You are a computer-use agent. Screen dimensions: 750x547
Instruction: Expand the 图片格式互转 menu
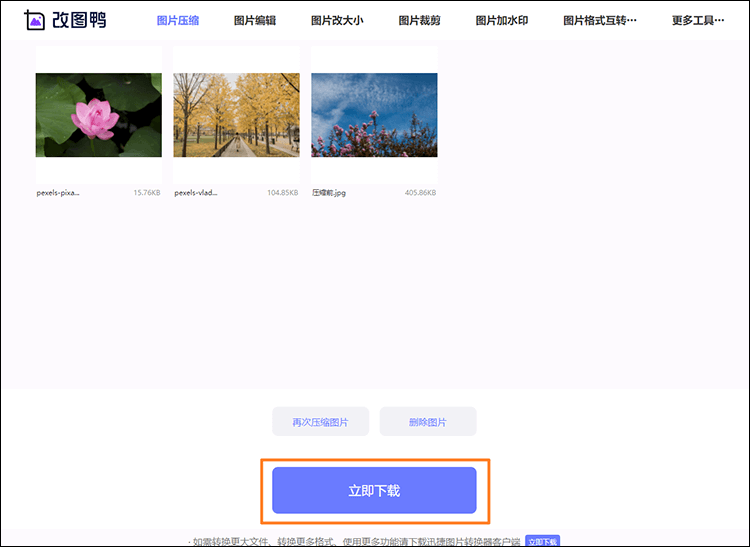599,20
